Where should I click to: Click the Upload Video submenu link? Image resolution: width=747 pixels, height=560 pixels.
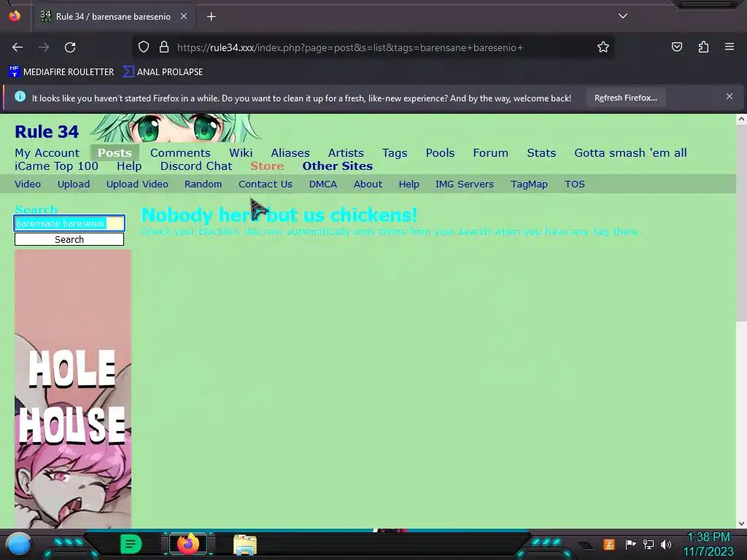coord(137,184)
